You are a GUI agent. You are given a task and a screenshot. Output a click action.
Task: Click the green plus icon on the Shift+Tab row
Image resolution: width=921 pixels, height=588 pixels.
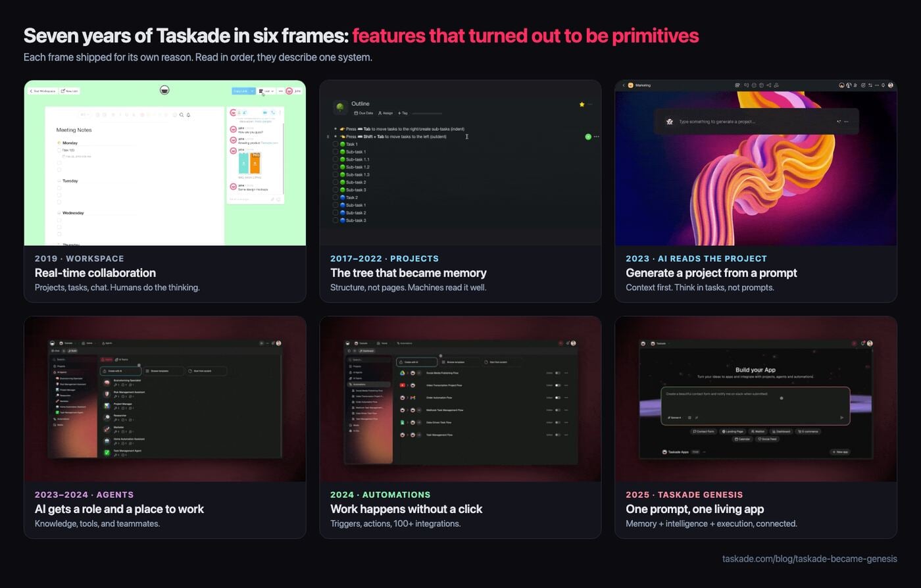pyautogui.click(x=588, y=137)
